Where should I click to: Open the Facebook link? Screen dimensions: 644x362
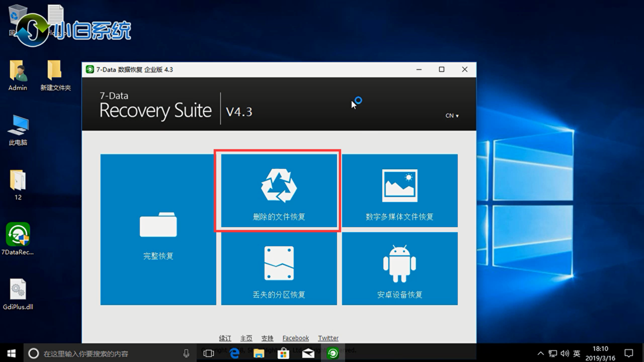coord(295,338)
